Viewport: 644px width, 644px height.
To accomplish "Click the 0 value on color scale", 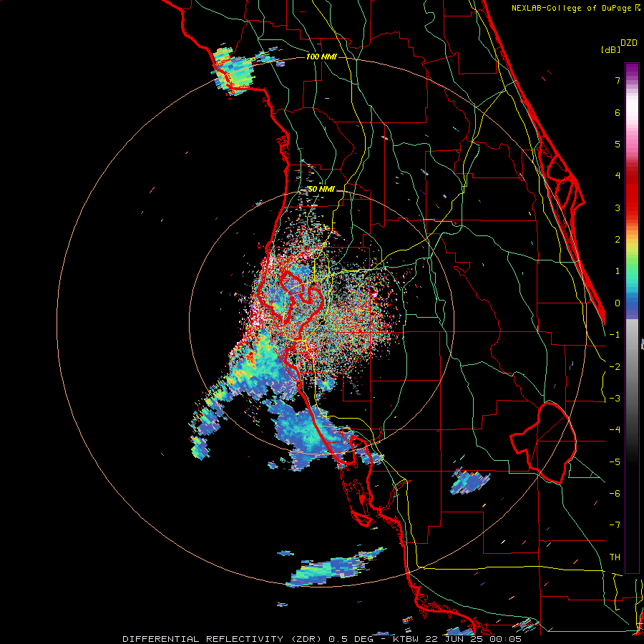I will click(x=618, y=303).
